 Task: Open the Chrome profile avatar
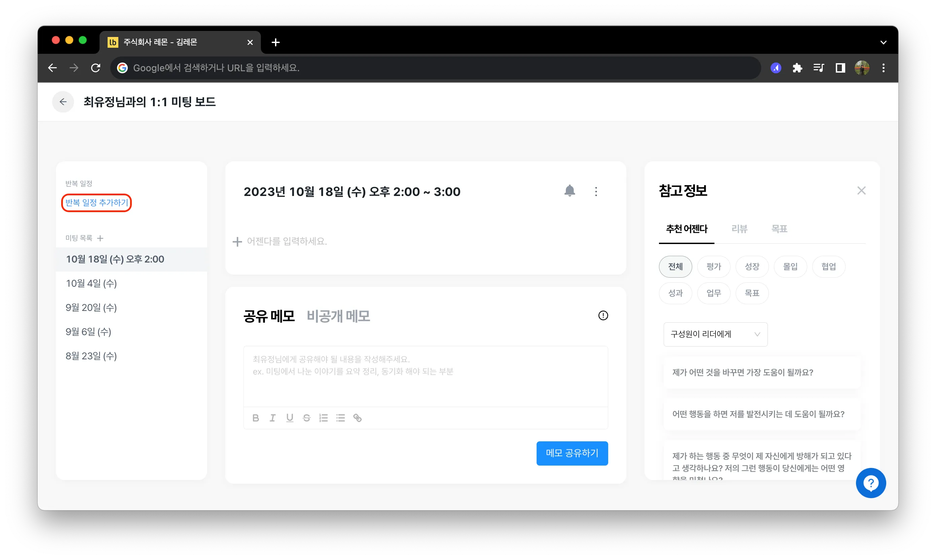[x=862, y=68]
